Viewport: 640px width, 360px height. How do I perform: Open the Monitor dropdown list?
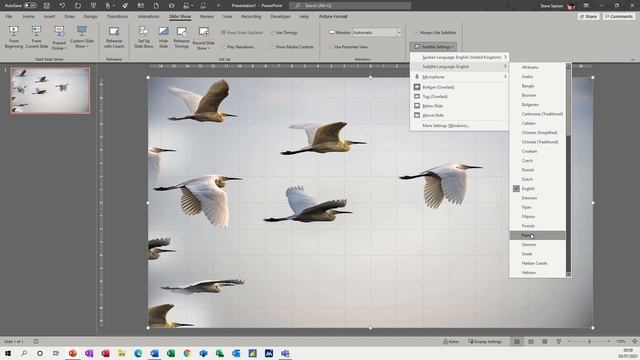(x=399, y=32)
